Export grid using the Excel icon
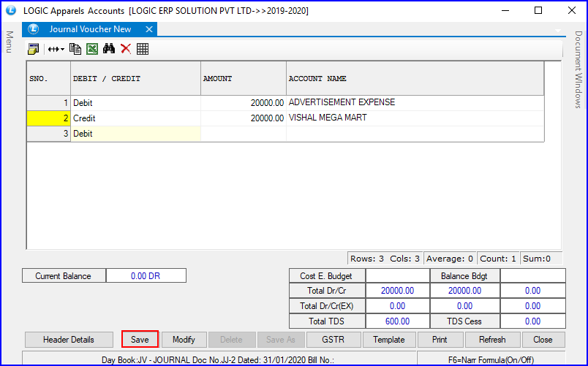This screenshot has height=366, width=588. [x=92, y=49]
